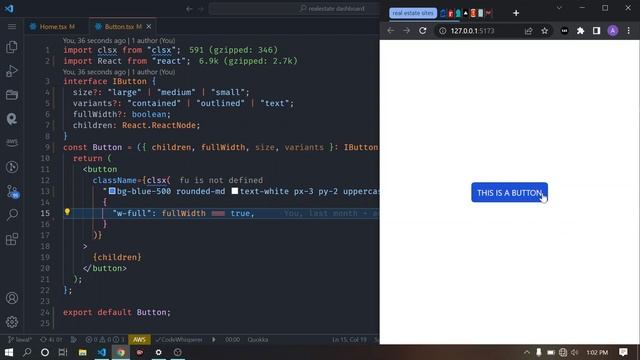Go back in Chrome browser
Viewport: 640px width, 360px height.
click(391, 31)
